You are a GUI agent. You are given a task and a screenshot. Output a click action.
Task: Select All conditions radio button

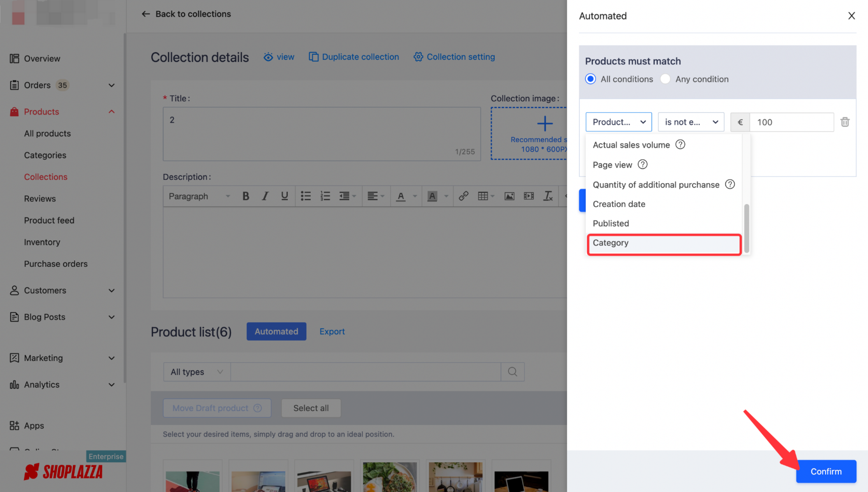(590, 79)
